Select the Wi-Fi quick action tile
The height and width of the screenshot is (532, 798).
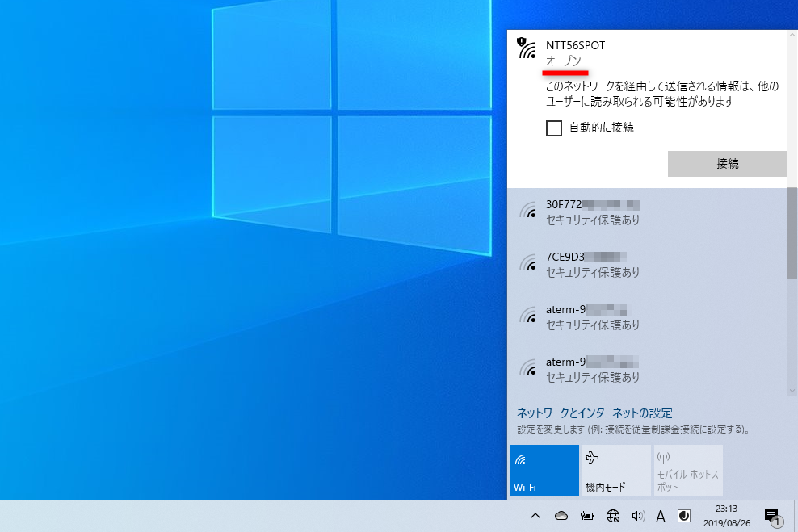(544, 470)
